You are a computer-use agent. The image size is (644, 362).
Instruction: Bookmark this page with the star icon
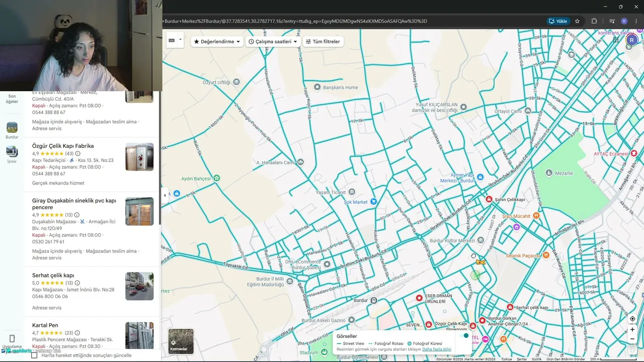(x=577, y=21)
